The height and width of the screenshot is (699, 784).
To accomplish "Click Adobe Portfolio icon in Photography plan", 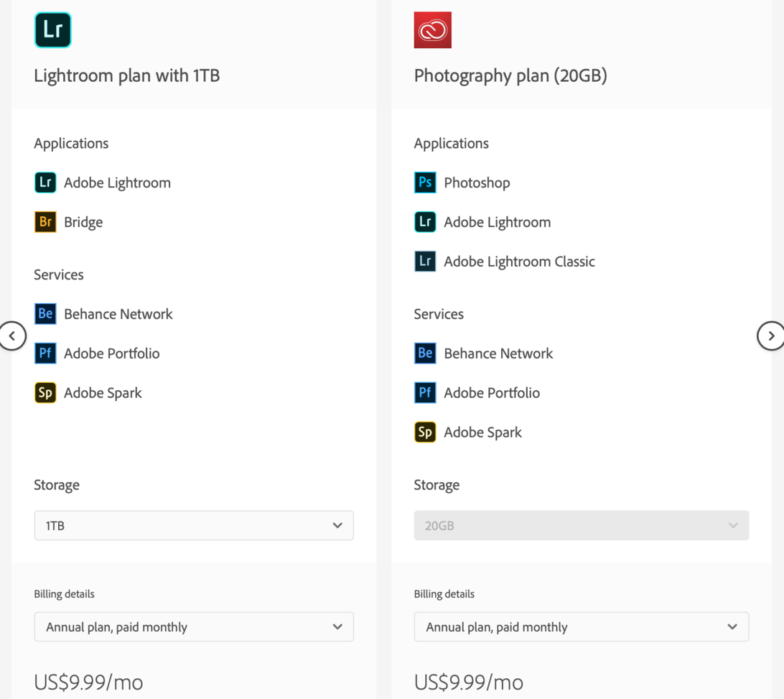I will point(425,393).
